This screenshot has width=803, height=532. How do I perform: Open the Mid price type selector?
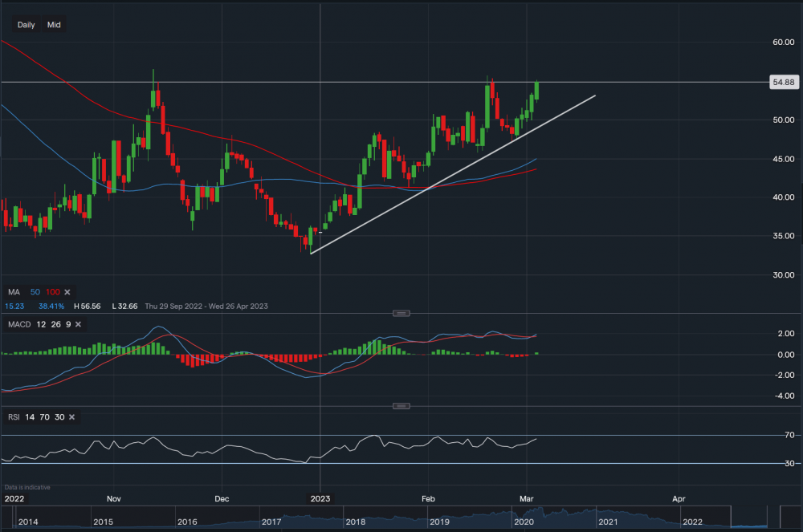(54, 25)
